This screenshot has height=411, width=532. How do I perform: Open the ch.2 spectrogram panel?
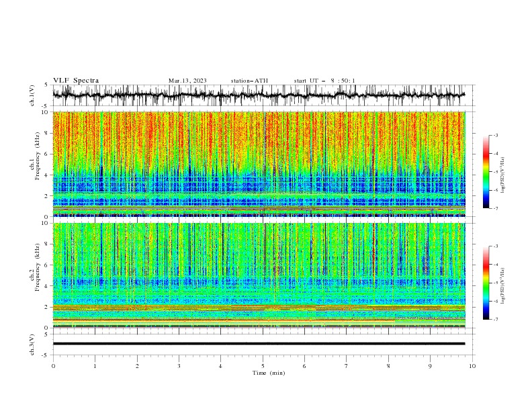pos(259,275)
